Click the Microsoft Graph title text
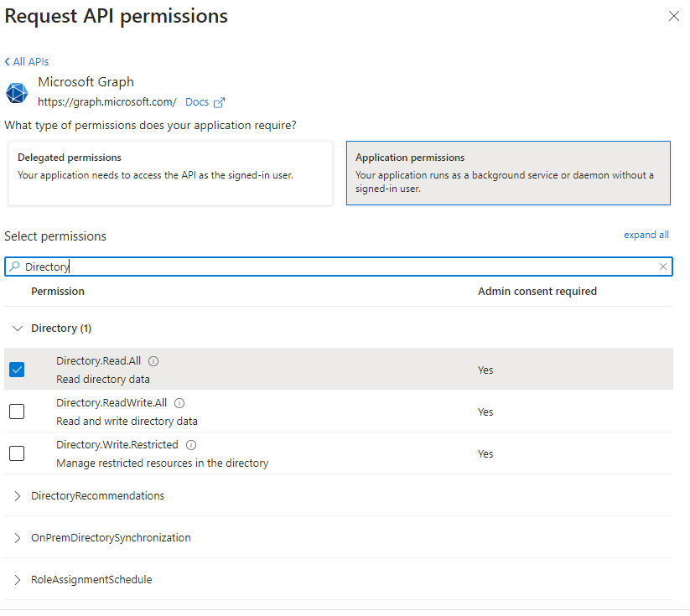This screenshot has height=616, width=690. coord(86,82)
